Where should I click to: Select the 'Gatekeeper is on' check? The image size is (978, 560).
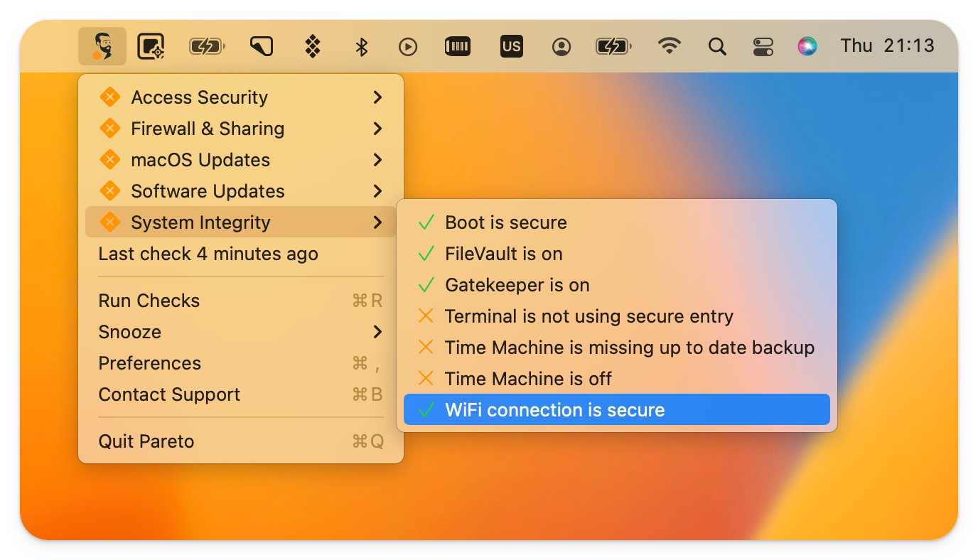tap(617, 285)
